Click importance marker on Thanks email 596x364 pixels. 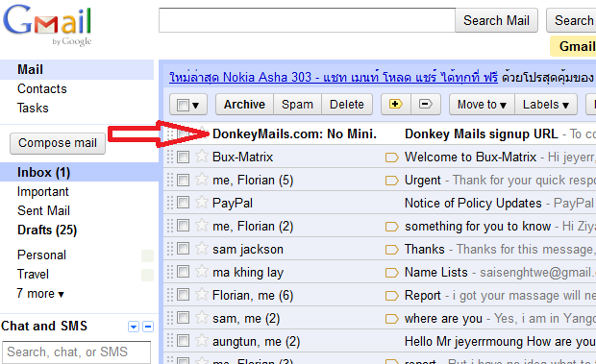click(392, 250)
